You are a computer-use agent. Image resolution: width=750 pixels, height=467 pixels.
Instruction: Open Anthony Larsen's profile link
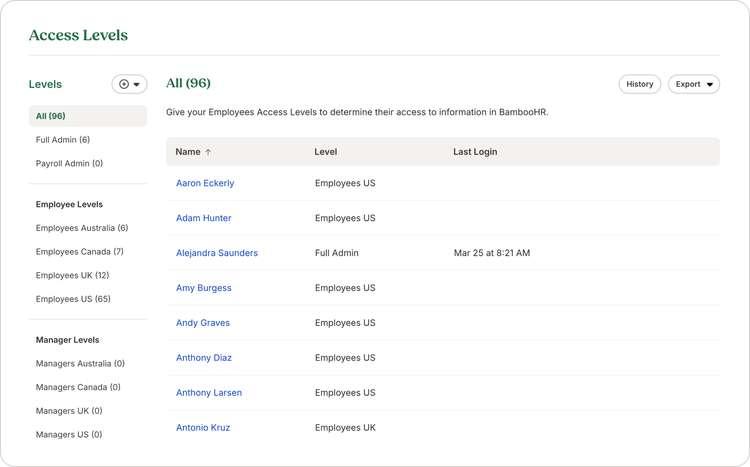pyautogui.click(x=209, y=393)
